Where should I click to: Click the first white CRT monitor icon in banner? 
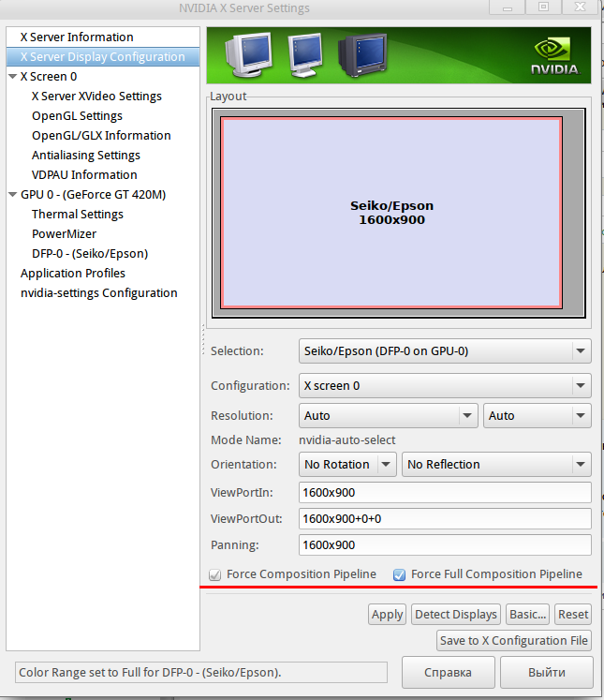(x=248, y=54)
